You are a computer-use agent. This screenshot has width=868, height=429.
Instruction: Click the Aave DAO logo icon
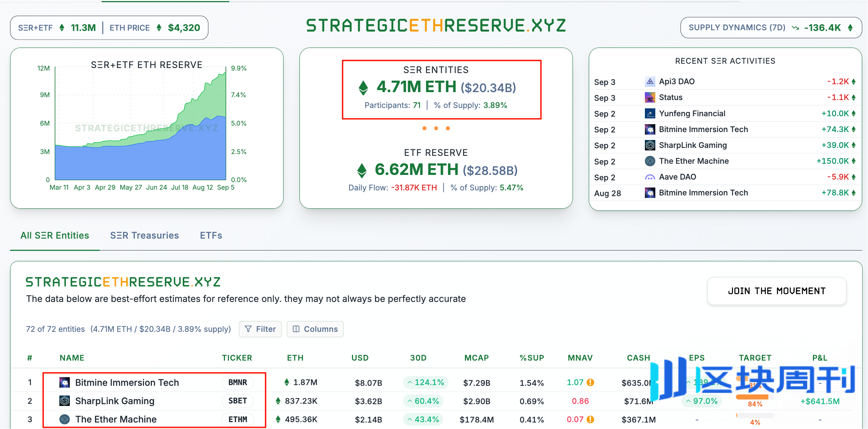click(650, 177)
